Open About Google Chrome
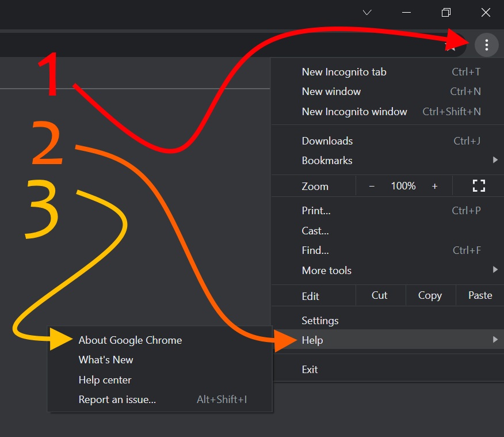The width and height of the screenshot is (504, 437). pos(160,340)
